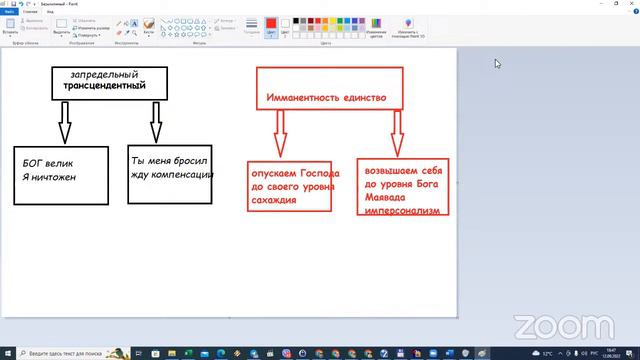Click the Redo arrow in title bar
The image size is (640, 360).
pos(28,4)
